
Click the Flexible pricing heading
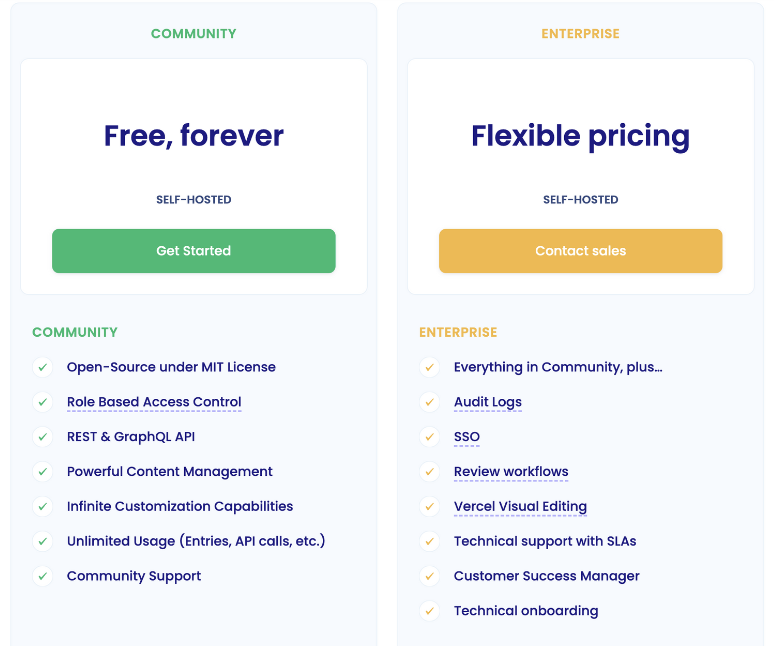580,137
